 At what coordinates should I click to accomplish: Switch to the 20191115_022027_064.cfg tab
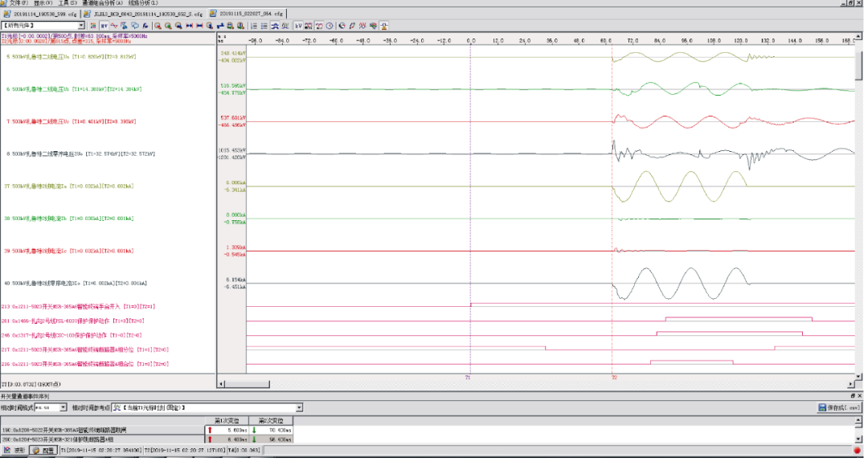(247, 14)
